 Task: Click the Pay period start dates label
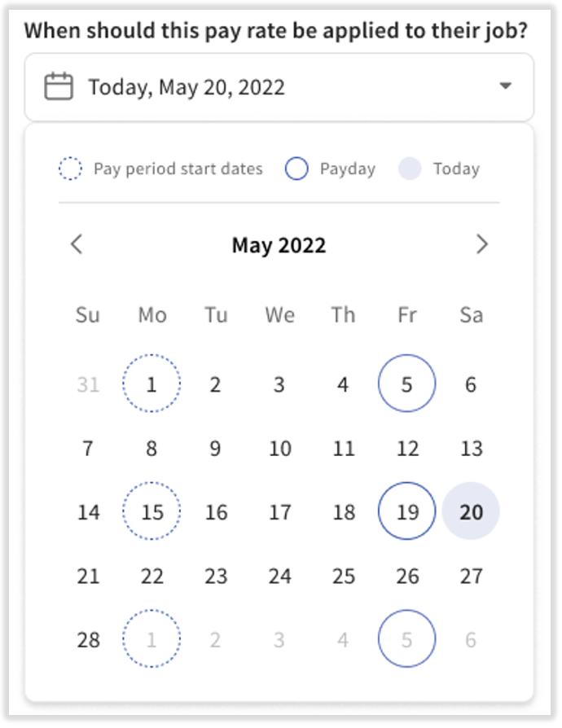(x=178, y=168)
